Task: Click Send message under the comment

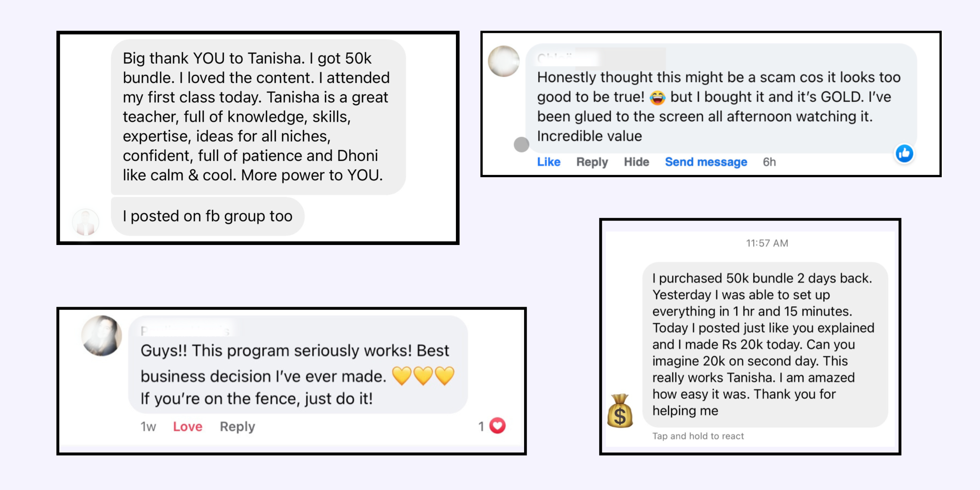Action: (x=706, y=162)
